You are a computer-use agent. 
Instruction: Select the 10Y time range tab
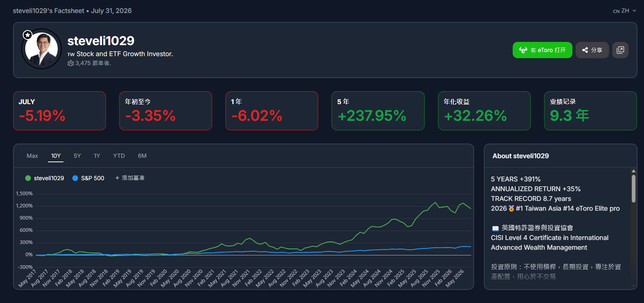(x=56, y=156)
